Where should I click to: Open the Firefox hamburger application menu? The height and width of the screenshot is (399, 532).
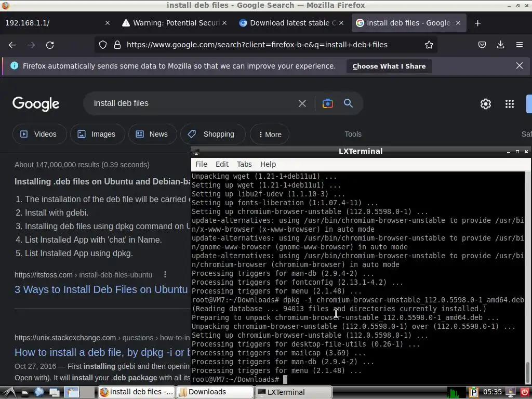[519, 45]
